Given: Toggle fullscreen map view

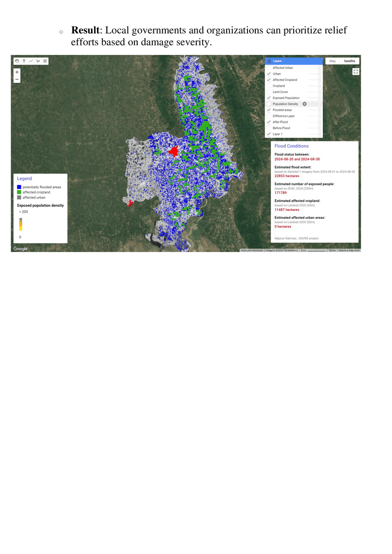Looking at the screenshot, I should [x=356, y=72].
